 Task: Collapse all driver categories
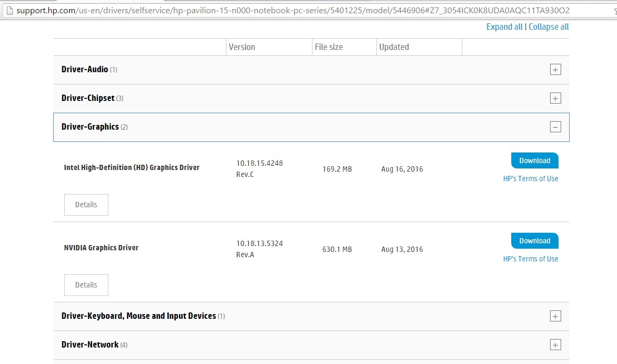(548, 27)
